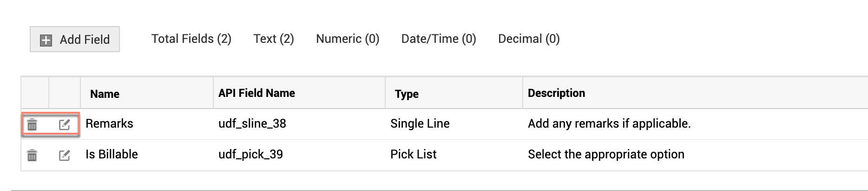
Task: Click the Type column header
Action: click(x=407, y=94)
